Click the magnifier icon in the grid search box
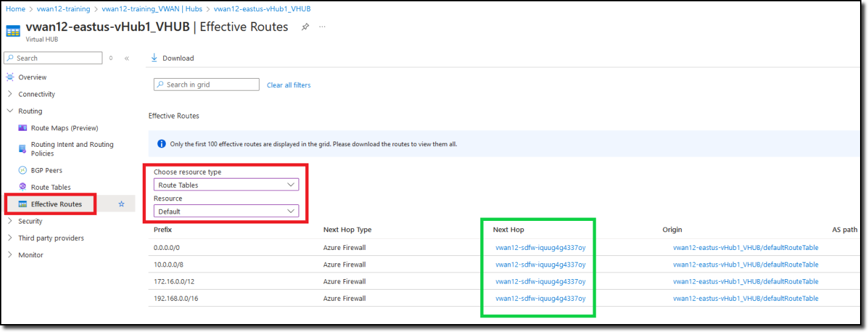The height and width of the screenshot is (332, 868). tap(160, 85)
